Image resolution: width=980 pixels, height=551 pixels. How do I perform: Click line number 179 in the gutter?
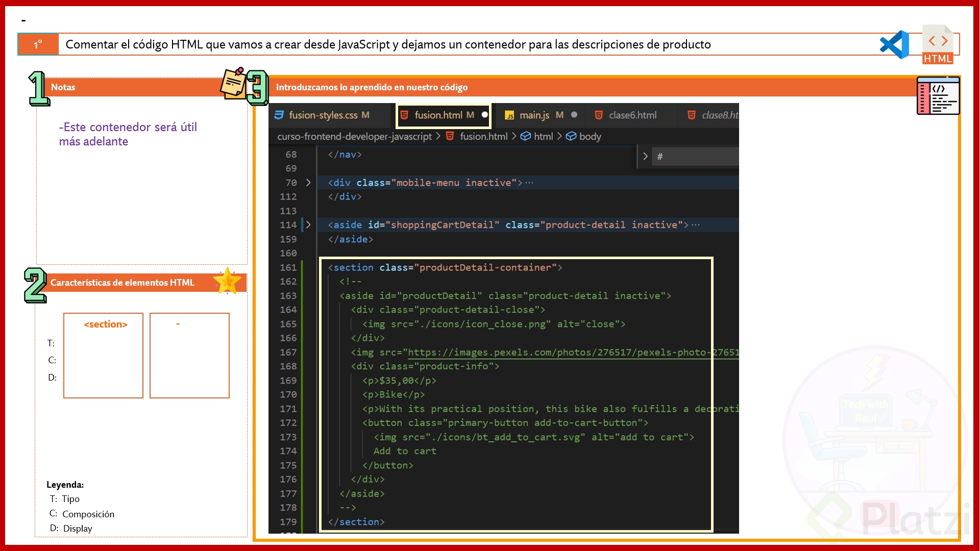click(x=288, y=522)
